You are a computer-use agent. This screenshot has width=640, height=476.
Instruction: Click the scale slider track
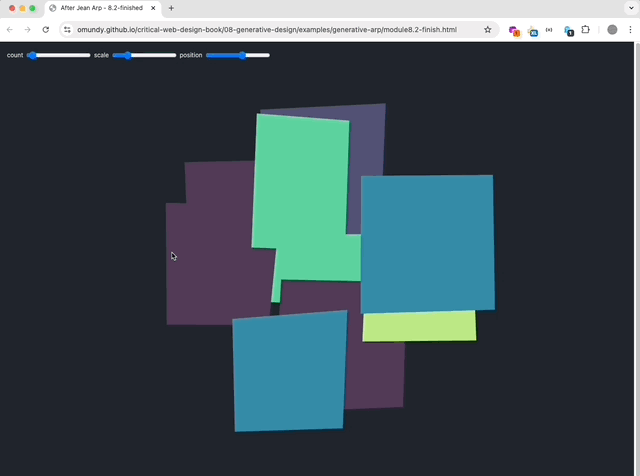[x=144, y=55]
